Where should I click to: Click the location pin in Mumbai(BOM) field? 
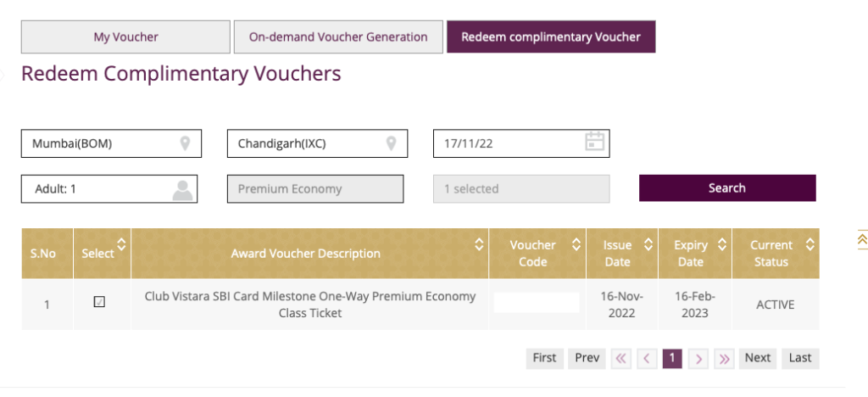185,144
